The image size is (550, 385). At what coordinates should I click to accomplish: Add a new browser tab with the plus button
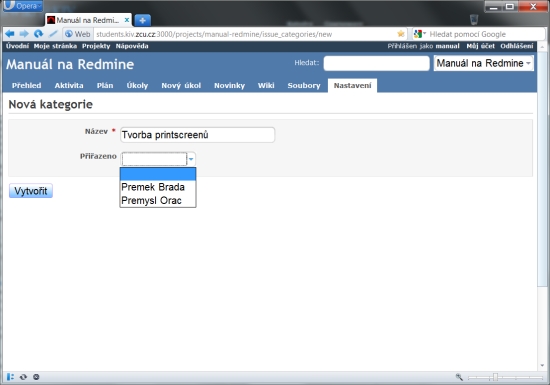[142, 20]
